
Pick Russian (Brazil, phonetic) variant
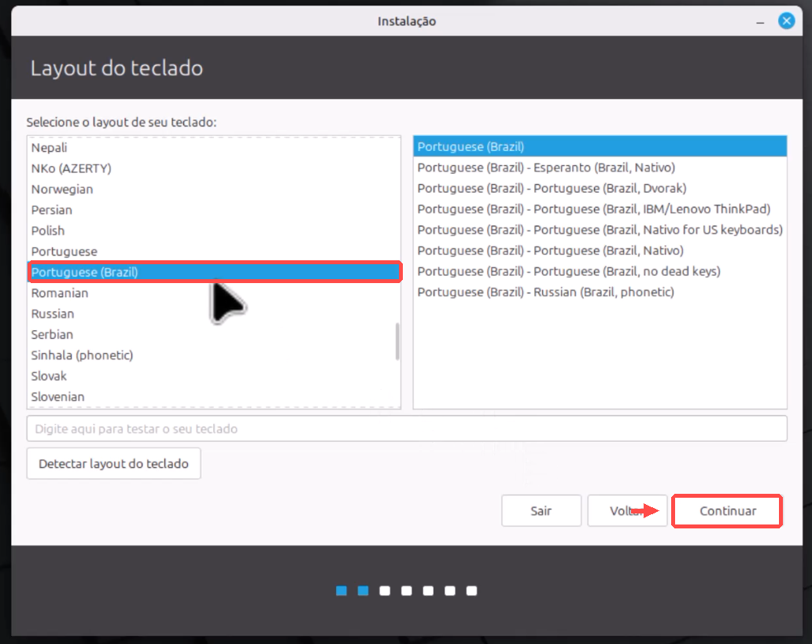(x=600, y=292)
